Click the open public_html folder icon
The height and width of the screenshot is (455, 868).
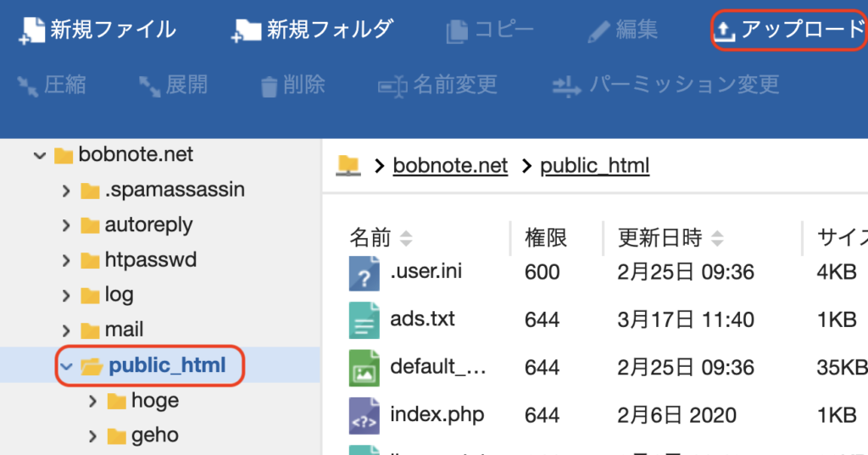click(x=92, y=366)
